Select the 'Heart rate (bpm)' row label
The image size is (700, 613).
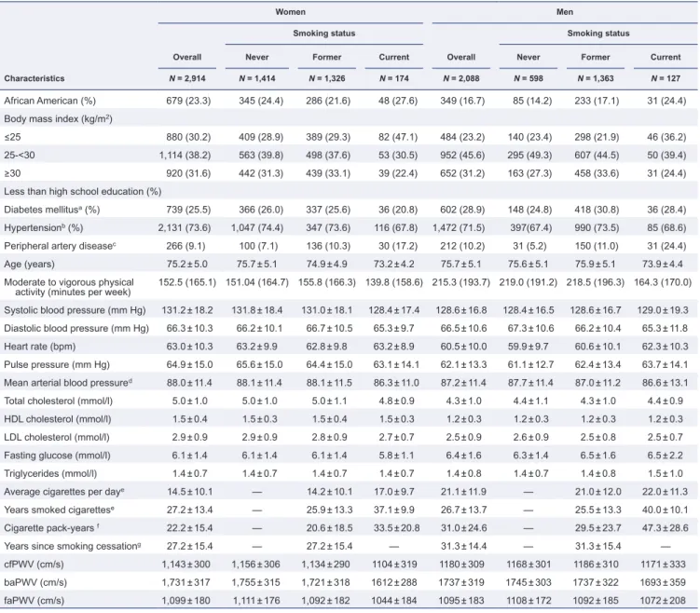(40, 347)
